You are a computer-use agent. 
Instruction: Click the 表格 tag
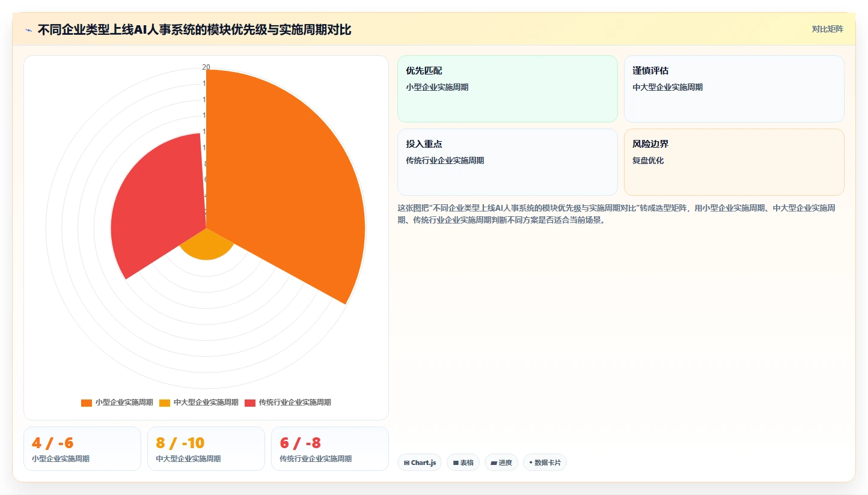(463, 463)
